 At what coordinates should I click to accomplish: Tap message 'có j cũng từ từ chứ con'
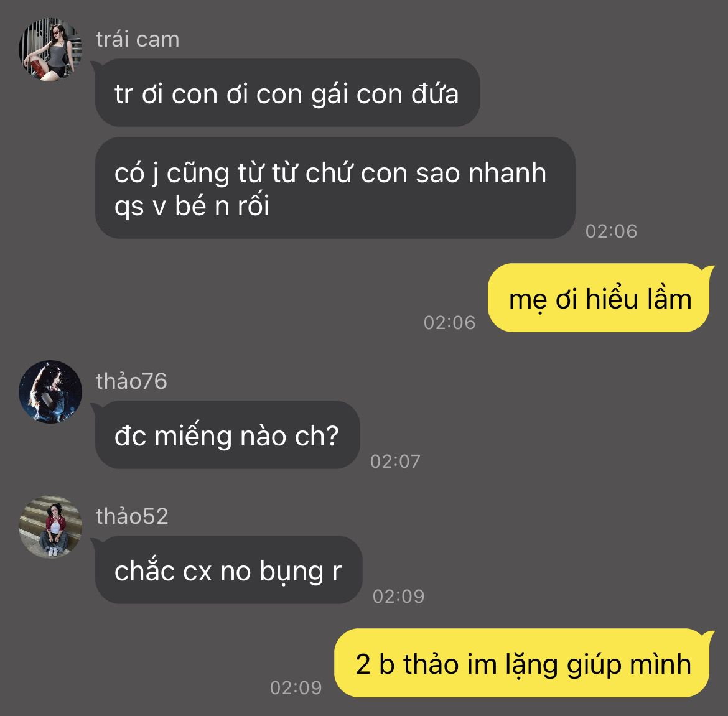[x=335, y=188]
